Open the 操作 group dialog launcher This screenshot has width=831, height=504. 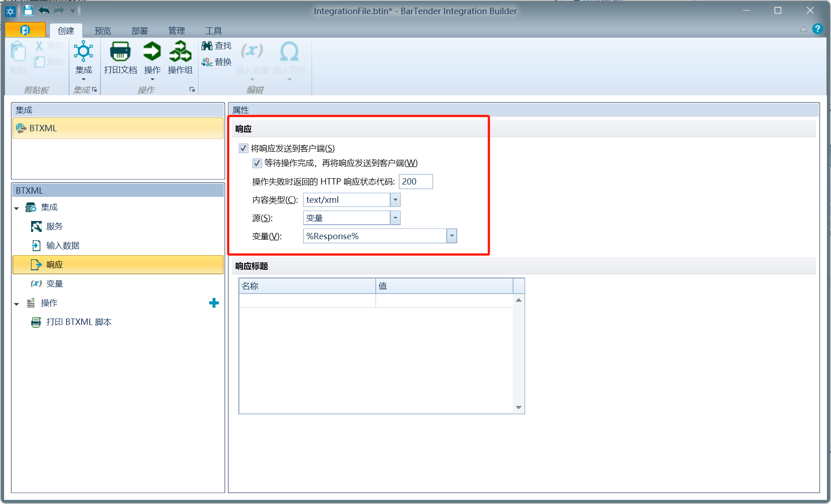(x=192, y=90)
